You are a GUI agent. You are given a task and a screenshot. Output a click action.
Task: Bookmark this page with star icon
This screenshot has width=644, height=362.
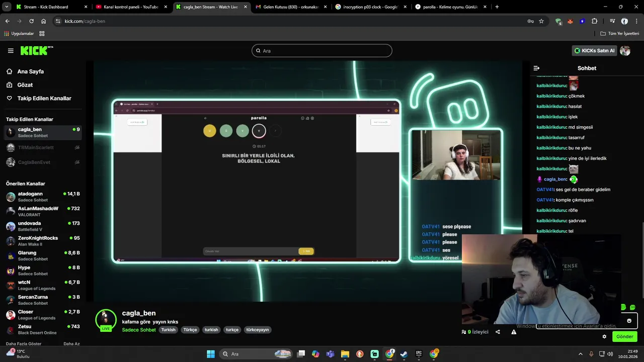(x=541, y=21)
